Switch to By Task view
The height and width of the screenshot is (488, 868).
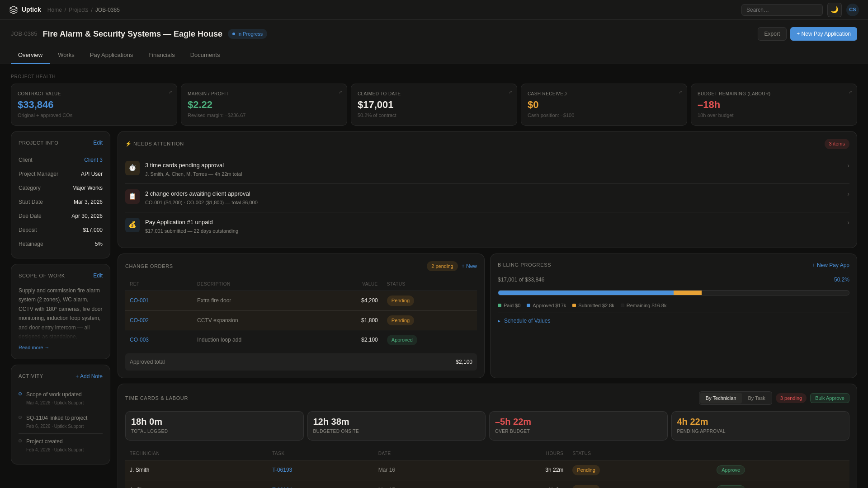756,398
